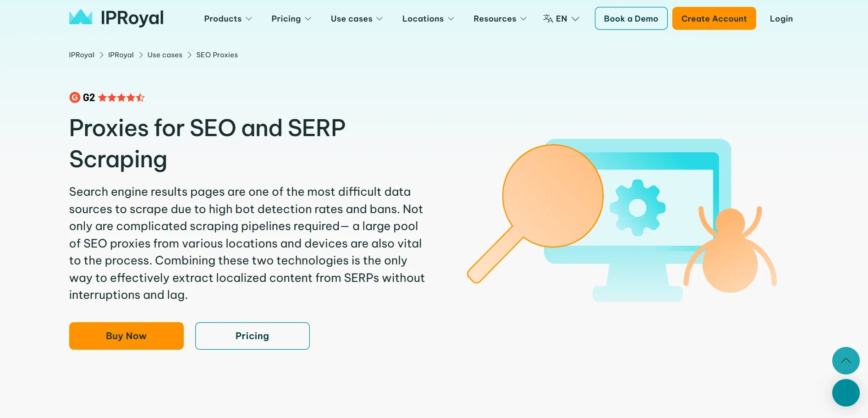Click the translate language icon

548,18
